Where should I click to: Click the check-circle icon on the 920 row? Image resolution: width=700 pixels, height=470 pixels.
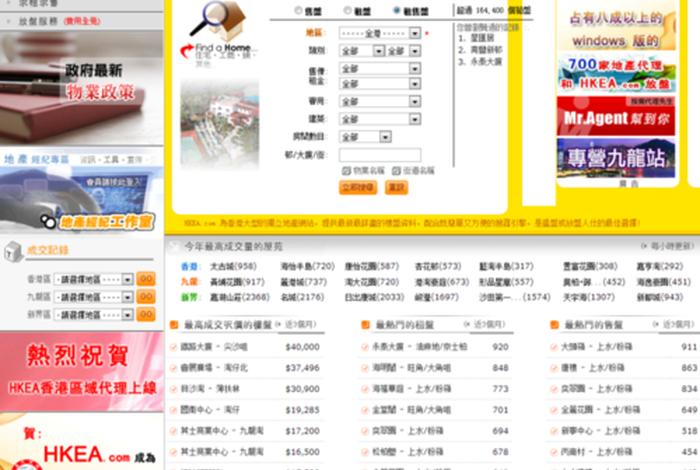[x=365, y=347]
